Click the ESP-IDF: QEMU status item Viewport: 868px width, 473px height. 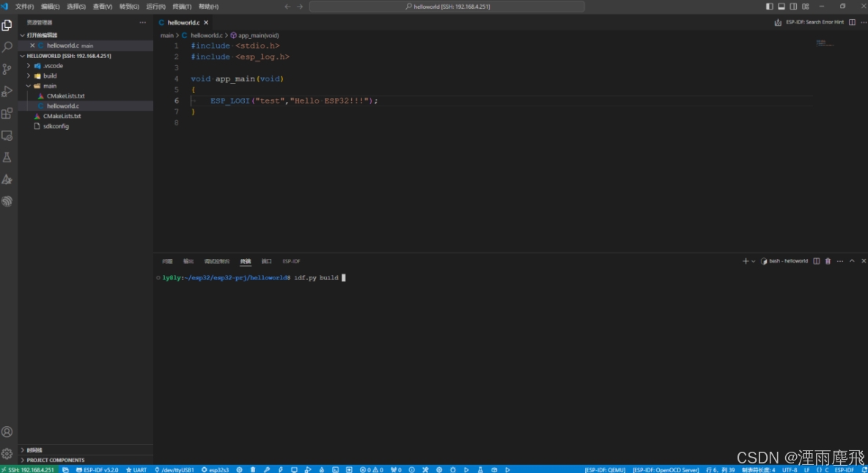click(605, 469)
